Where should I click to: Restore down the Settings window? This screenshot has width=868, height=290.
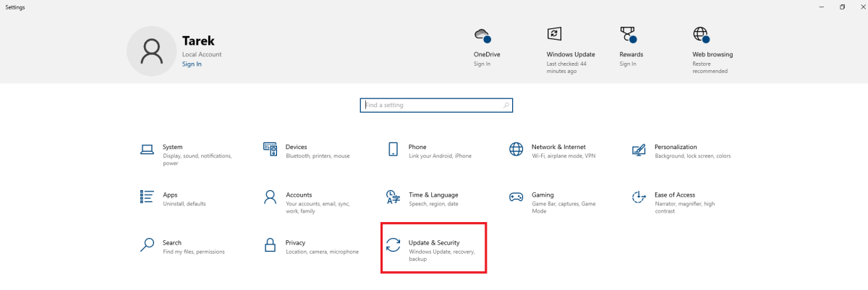pos(842,7)
